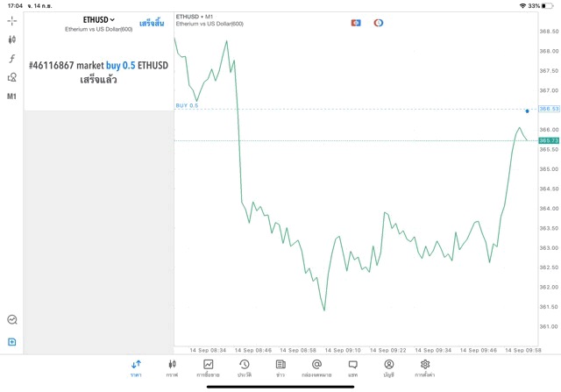Tap the blue เสร็จสิ้น done button

point(152,23)
